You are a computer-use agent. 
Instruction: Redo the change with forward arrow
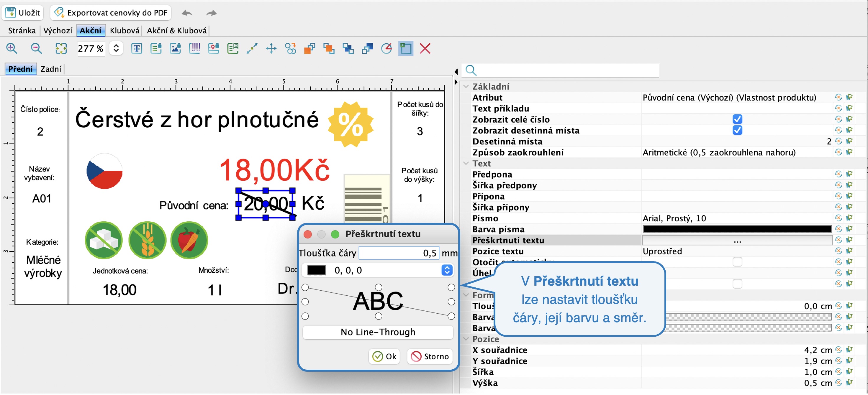(x=211, y=13)
